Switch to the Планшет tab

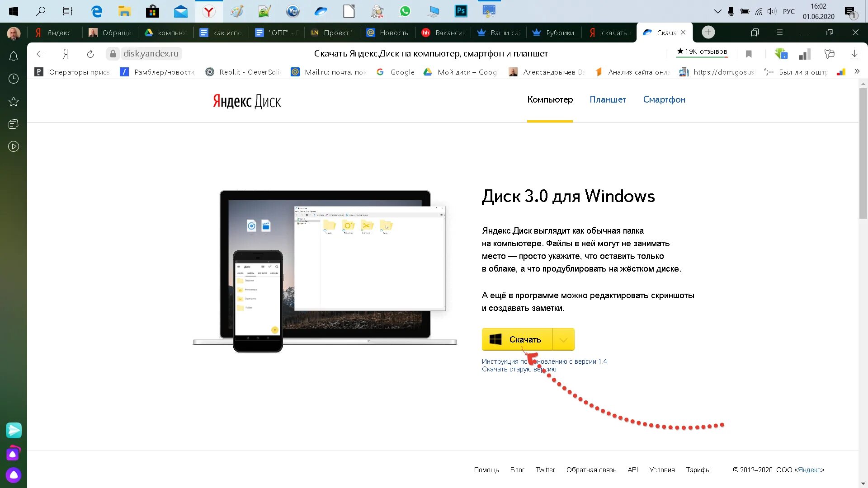coord(608,99)
